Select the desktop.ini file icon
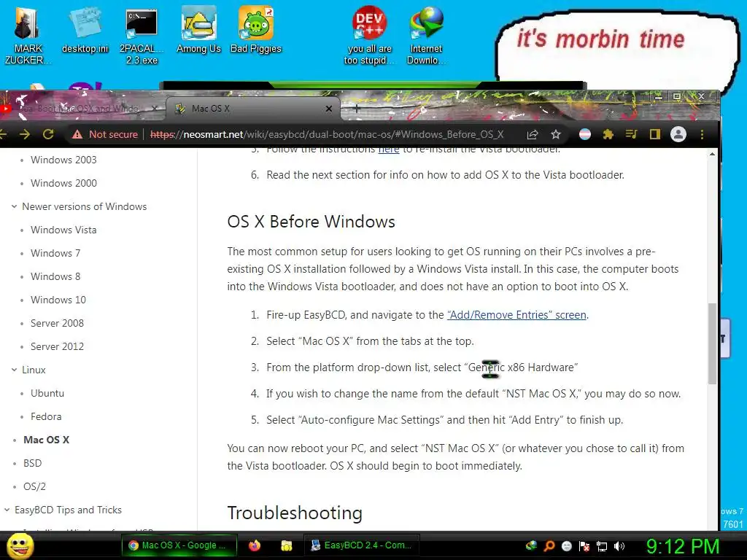 tap(85, 30)
